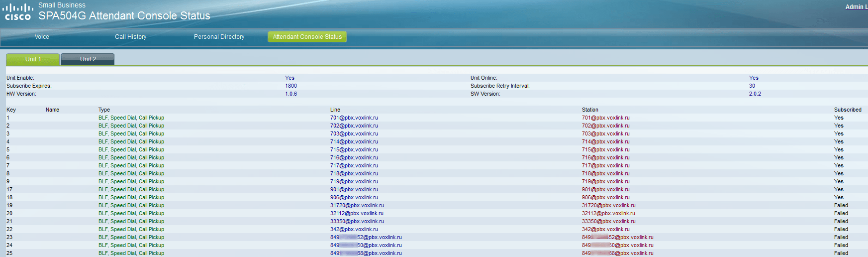Click the Yes status in key 18 row
The height and width of the screenshot is (257, 868).
839,197
